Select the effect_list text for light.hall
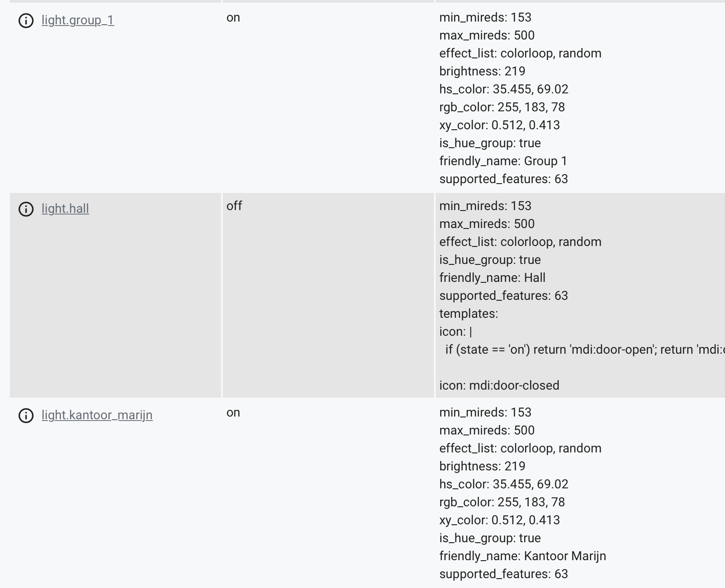Viewport: 725px width, 588px height. (520, 241)
